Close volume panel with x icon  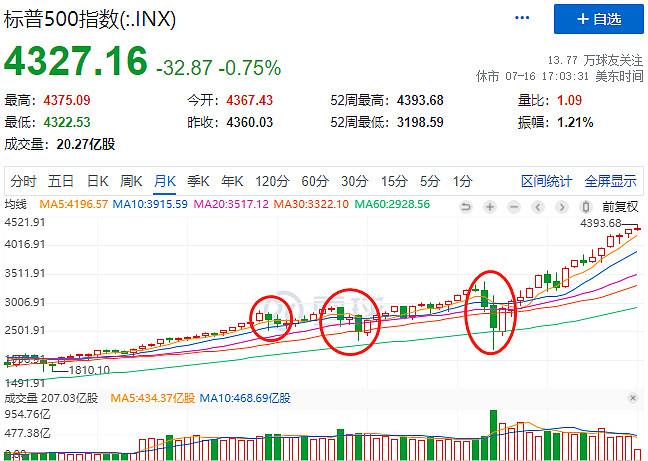(x=633, y=398)
